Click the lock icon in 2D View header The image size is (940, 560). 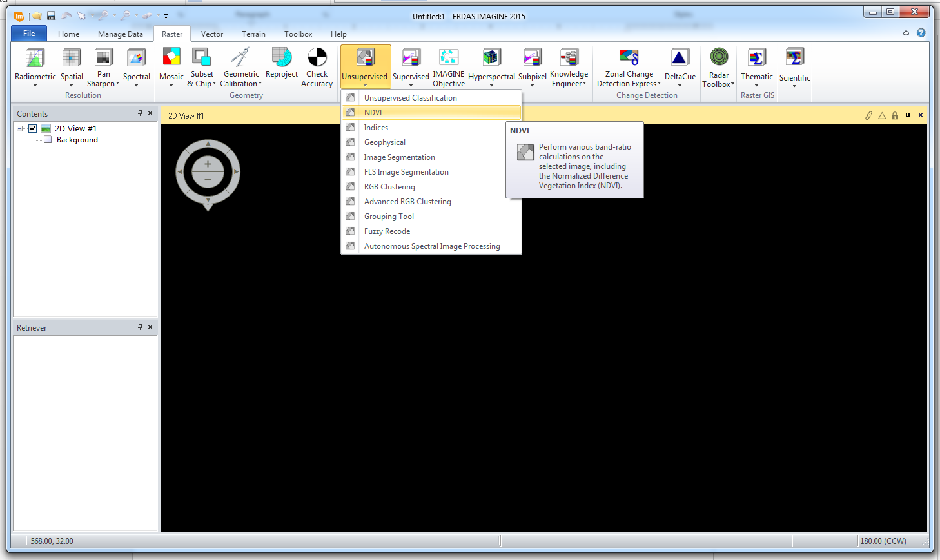pos(895,115)
